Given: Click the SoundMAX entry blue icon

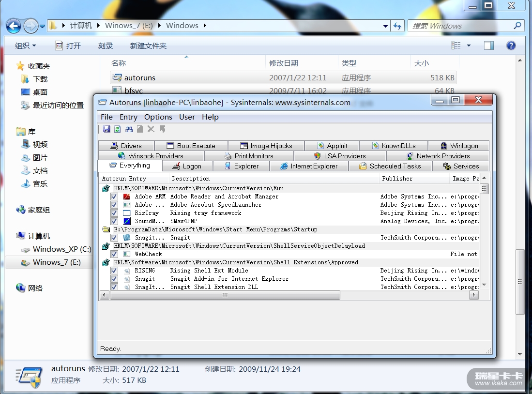Looking at the screenshot, I should coord(126,221).
